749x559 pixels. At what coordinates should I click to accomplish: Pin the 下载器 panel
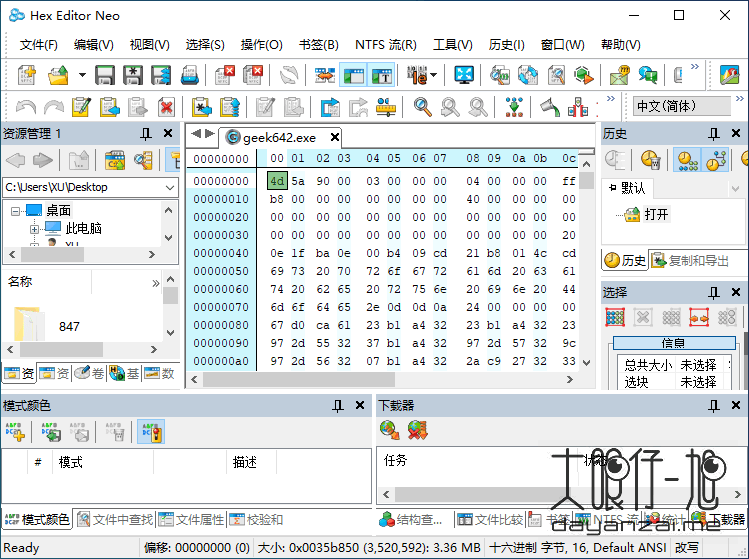714,406
